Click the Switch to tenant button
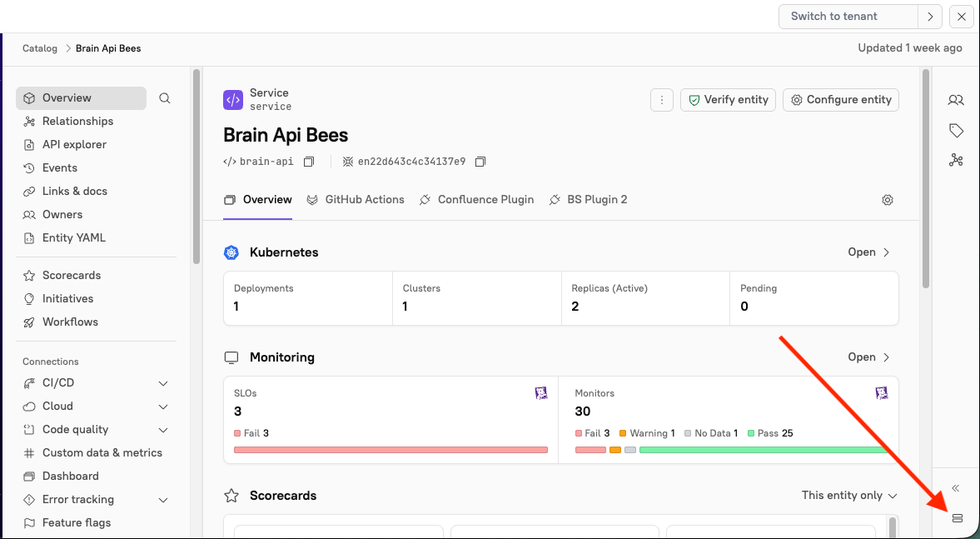980x539 pixels. [x=848, y=17]
